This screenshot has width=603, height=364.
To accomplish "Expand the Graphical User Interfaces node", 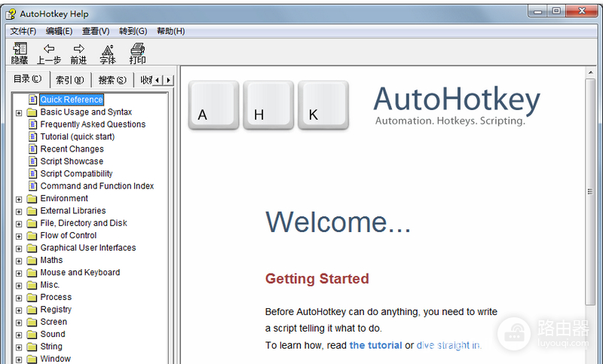I will tap(18, 248).
